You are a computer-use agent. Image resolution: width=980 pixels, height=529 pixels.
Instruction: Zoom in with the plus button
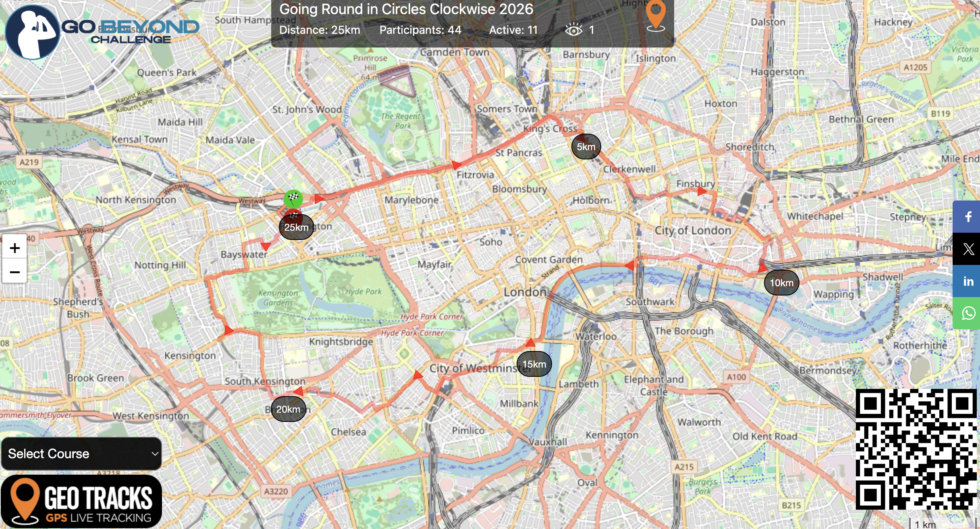(15, 248)
